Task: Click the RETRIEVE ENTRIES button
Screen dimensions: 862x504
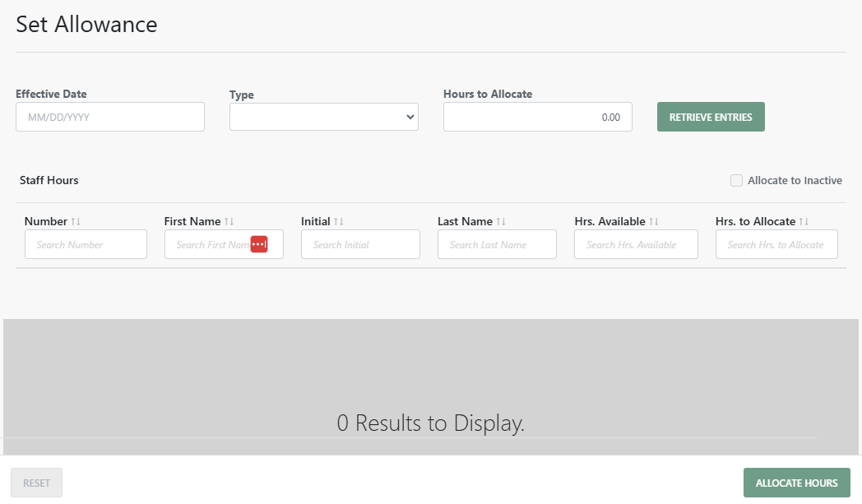Action: click(x=710, y=116)
